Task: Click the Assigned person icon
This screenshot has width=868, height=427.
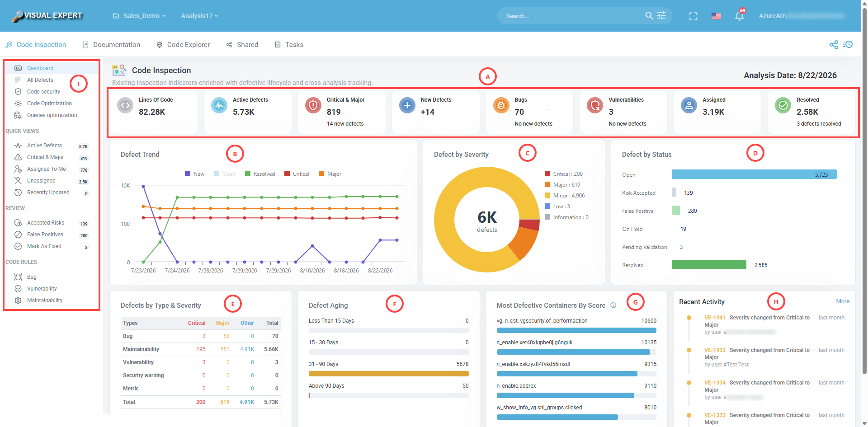Action: click(689, 106)
